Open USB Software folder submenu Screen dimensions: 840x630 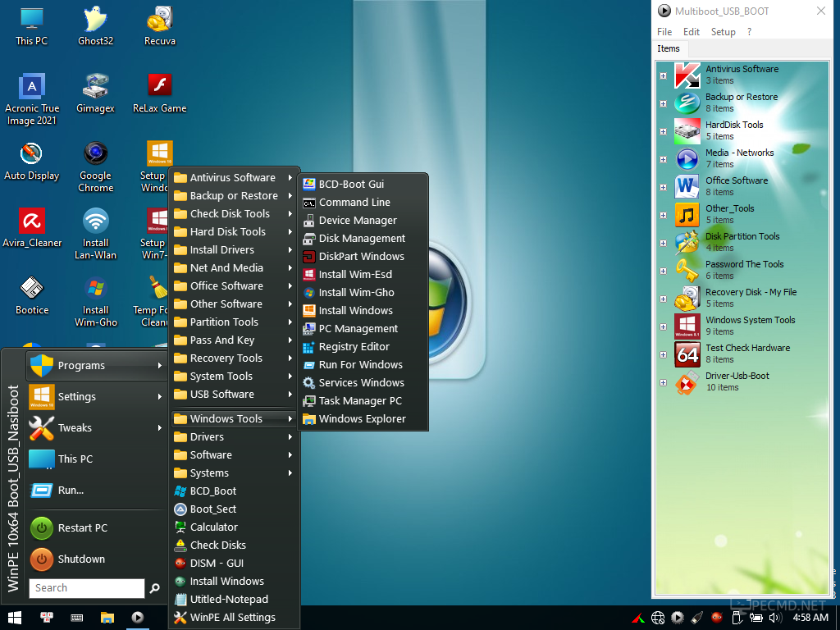tap(234, 394)
